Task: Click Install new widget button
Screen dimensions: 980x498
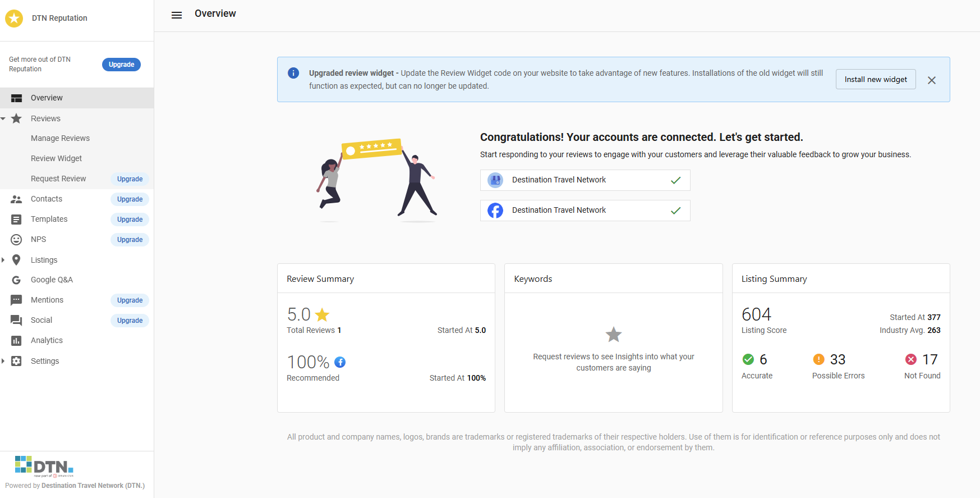Action: click(876, 80)
